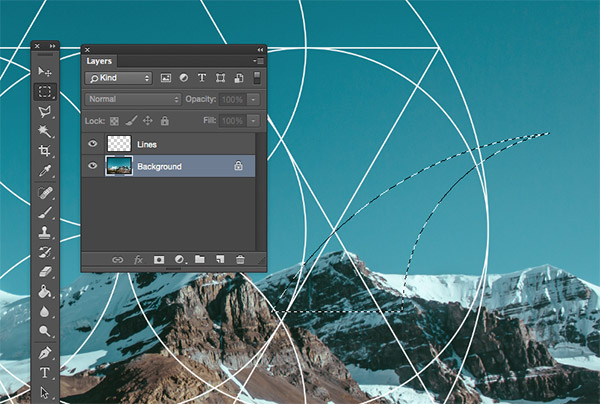Open the Fill slider dropdown arrow
This screenshot has height=404, width=600.
(253, 121)
